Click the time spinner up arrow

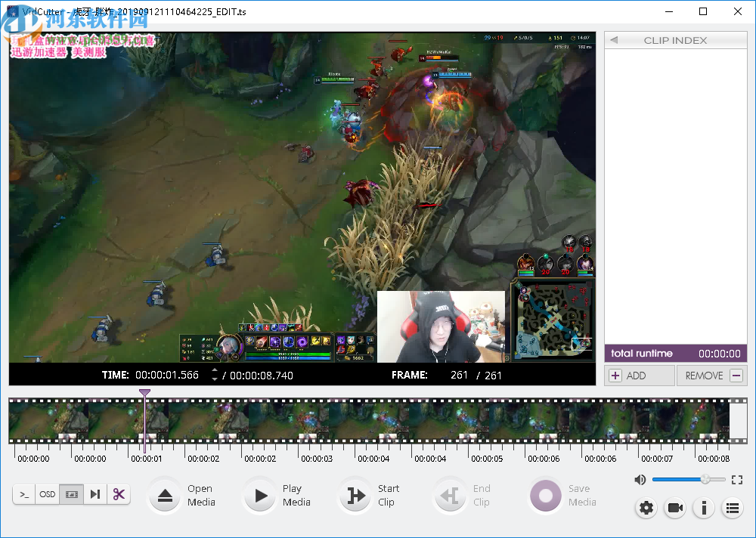tap(215, 371)
